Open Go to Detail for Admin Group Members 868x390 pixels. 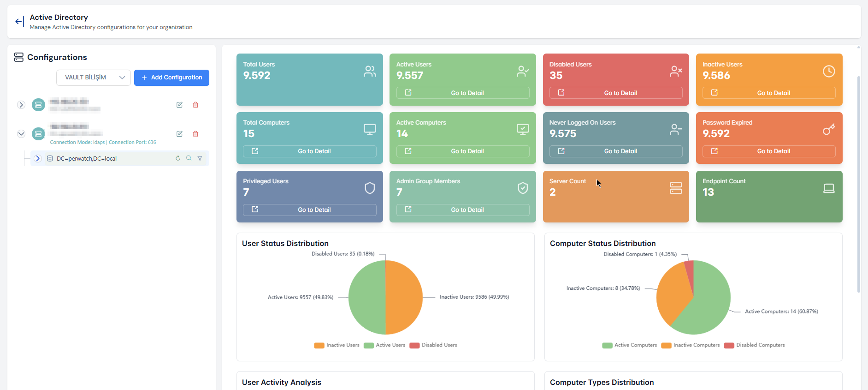463,210
